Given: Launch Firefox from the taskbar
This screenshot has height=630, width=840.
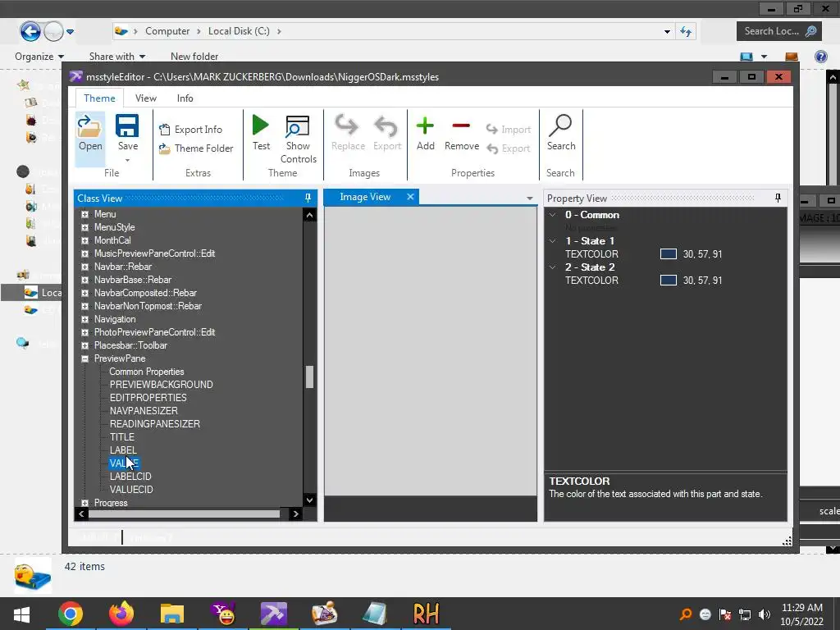Looking at the screenshot, I should pos(121,614).
